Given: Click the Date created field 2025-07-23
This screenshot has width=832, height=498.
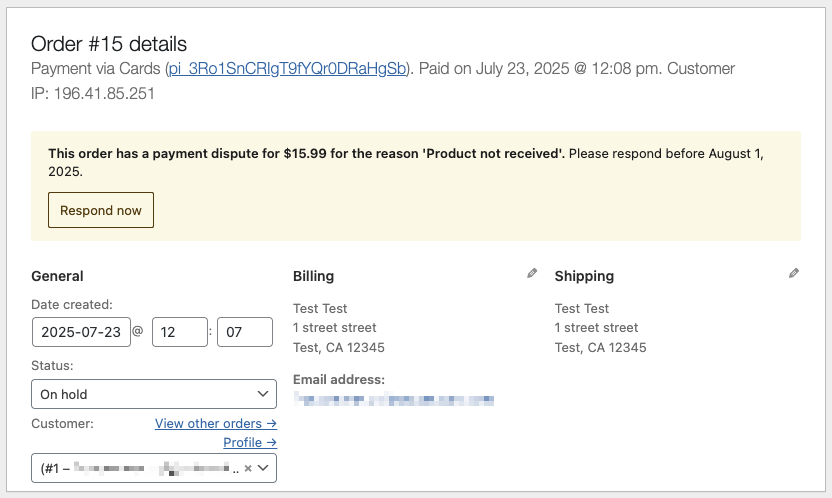Looking at the screenshot, I should 81,332.
